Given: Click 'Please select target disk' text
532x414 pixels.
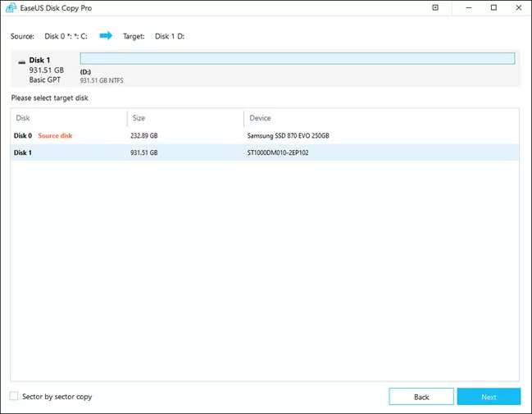Looking at the screenshot, I should [49, 98].
